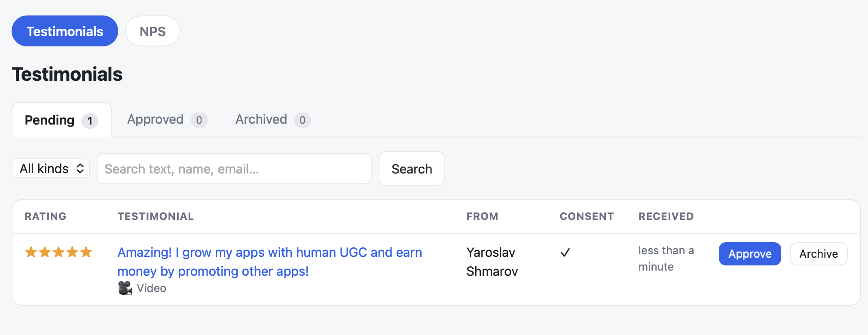868x335 pixels.
Task: Click the Rating column header
Action: 46,216
